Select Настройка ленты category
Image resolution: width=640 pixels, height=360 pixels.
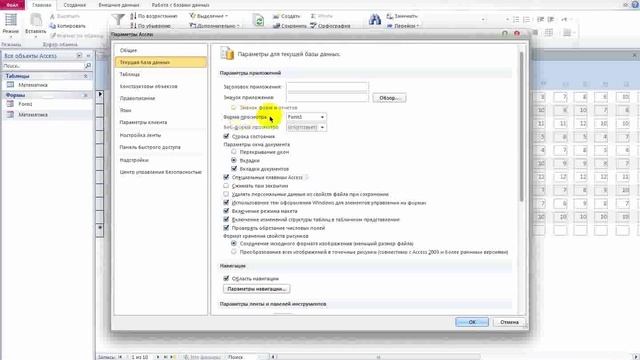point(161,135)
